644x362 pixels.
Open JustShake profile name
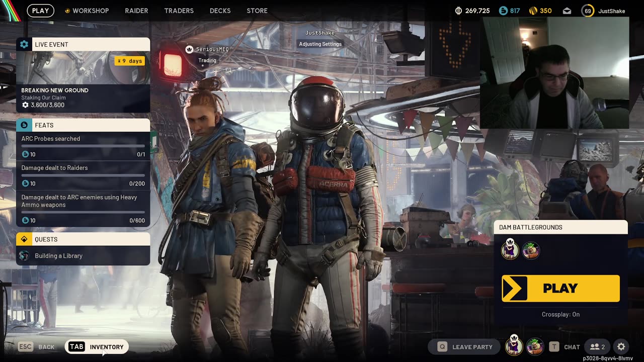(x=612, y=11)
